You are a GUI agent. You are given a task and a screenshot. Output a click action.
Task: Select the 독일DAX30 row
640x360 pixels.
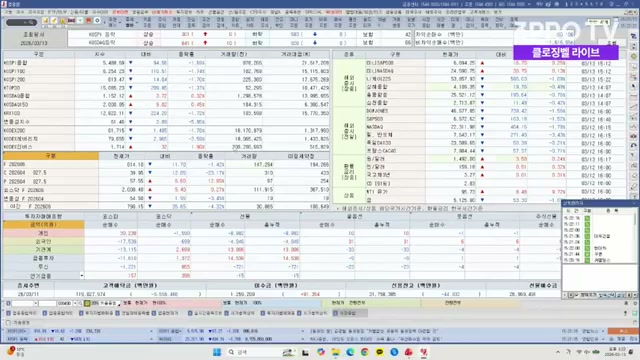496,143
